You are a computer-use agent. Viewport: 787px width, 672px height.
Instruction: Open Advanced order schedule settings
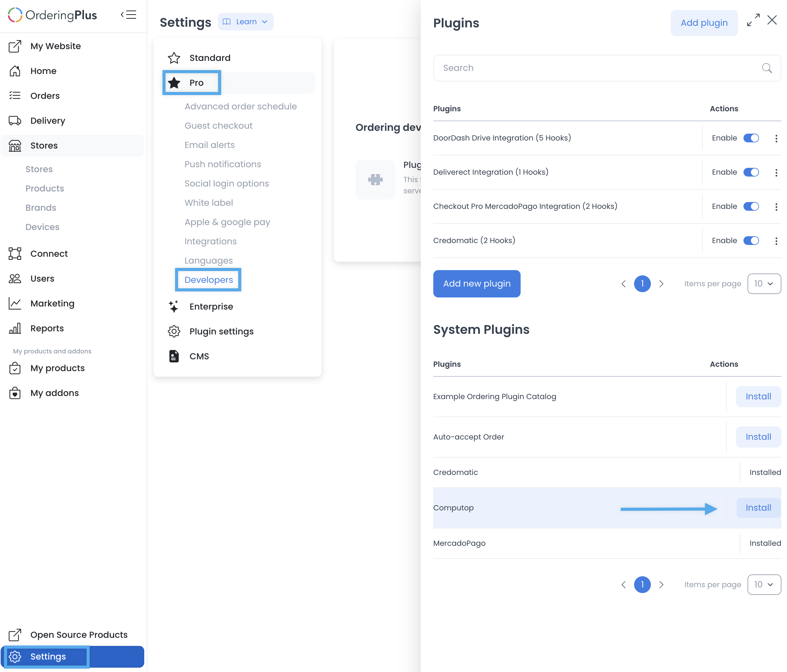[241, 106]
